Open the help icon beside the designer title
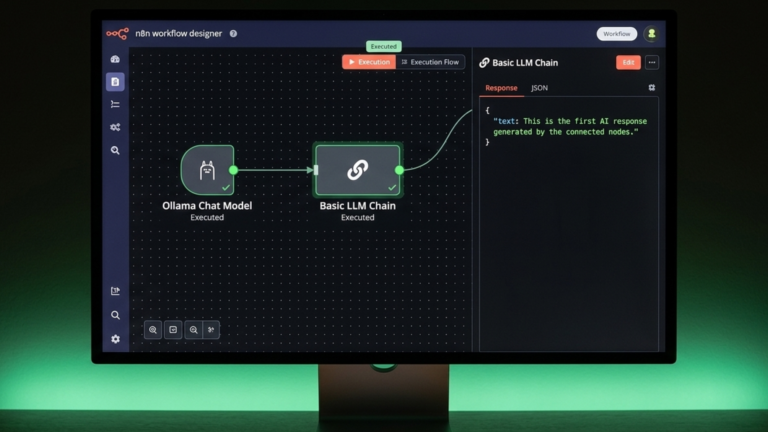 (x=233, y=33)
